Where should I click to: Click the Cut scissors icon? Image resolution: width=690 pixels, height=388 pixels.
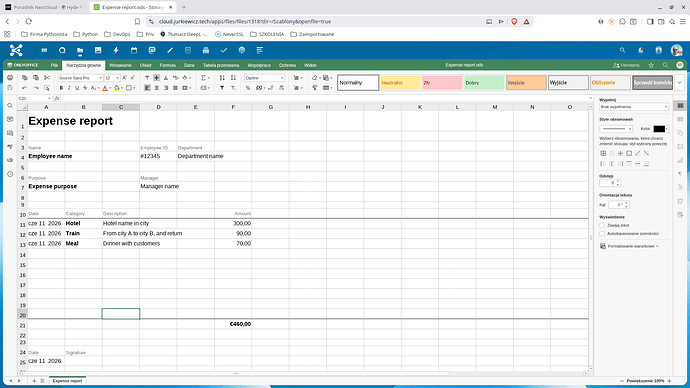[47, 78]
